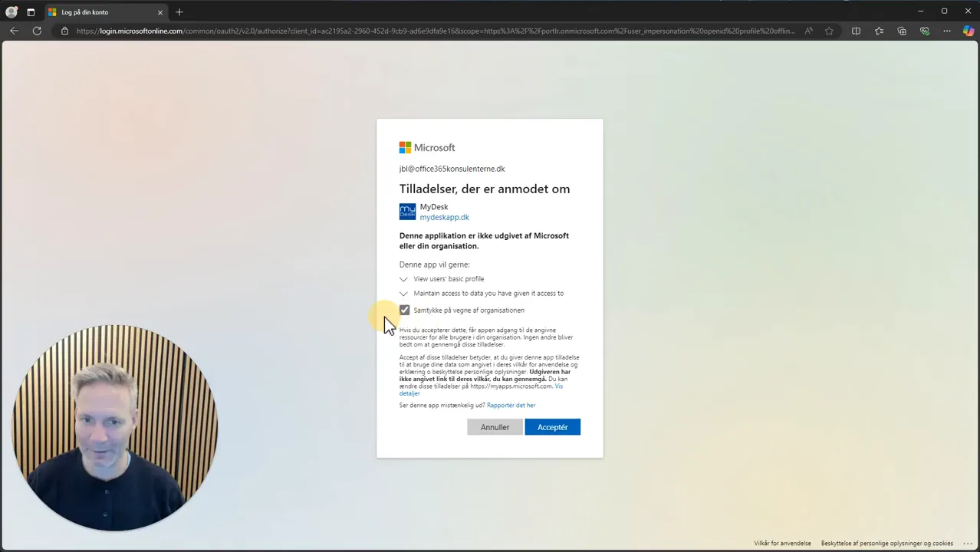The image size is (980, 552).
Task: Open the browser profile avatar
Action: point(12,12)
